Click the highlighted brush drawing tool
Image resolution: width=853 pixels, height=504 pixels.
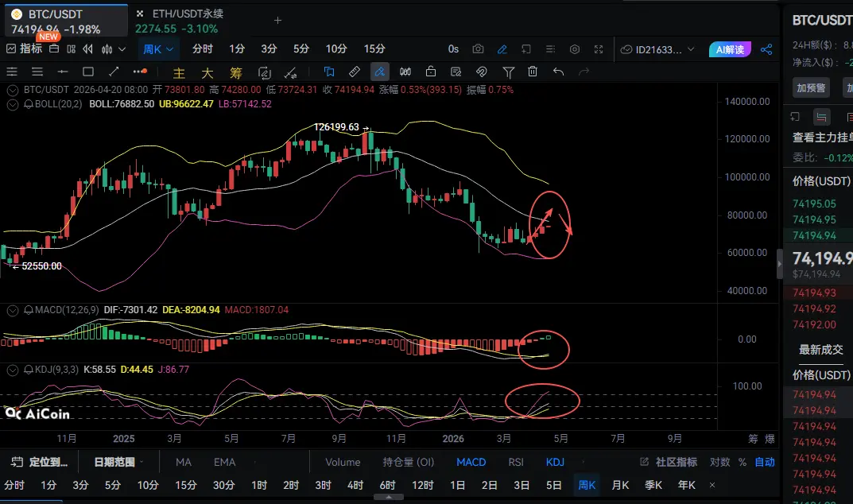380,72
